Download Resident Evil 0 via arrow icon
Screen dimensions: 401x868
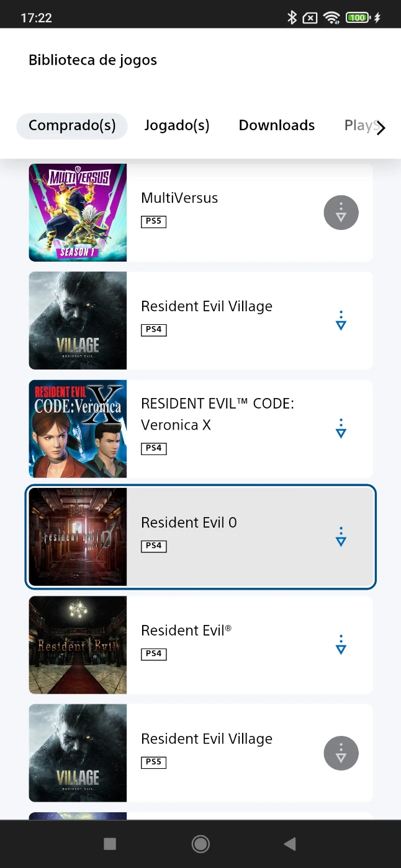pyautogui.click(x=341, y=537)
